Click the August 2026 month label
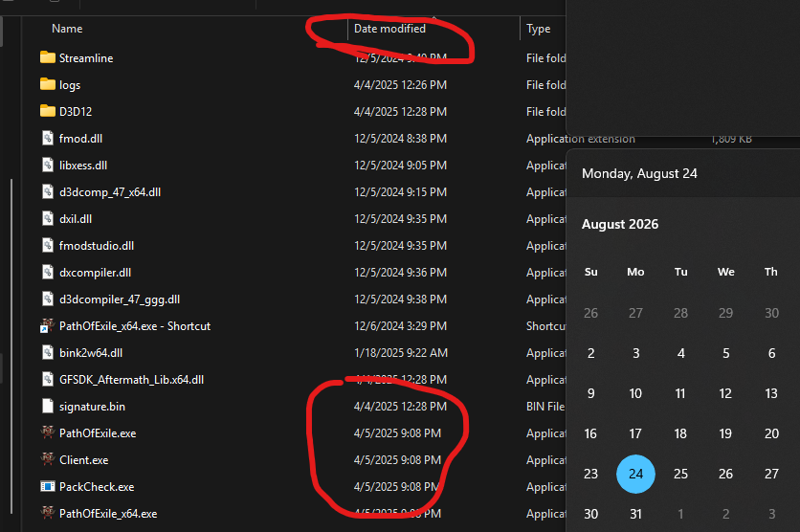Viewport: 800px width, 532px height. [x=620, y=224]
